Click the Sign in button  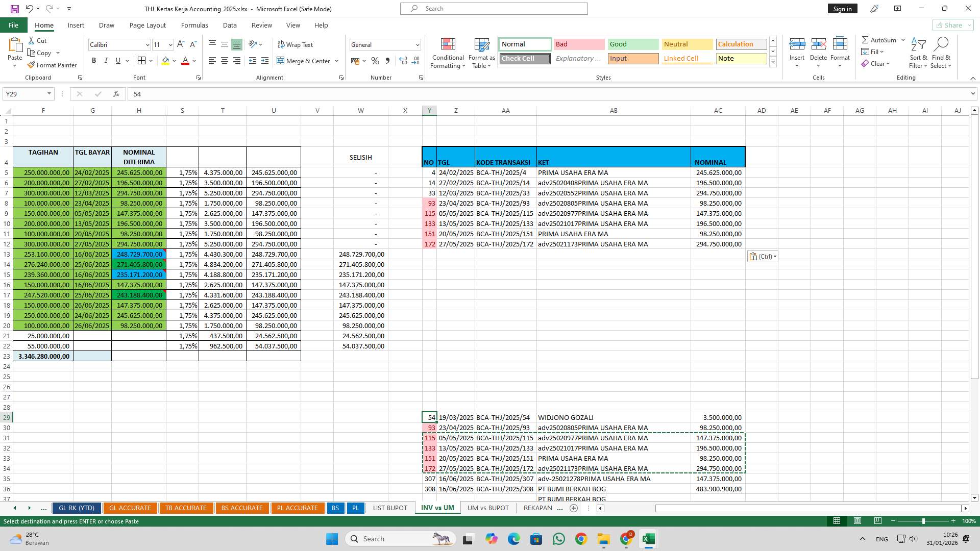coord(842,9)
